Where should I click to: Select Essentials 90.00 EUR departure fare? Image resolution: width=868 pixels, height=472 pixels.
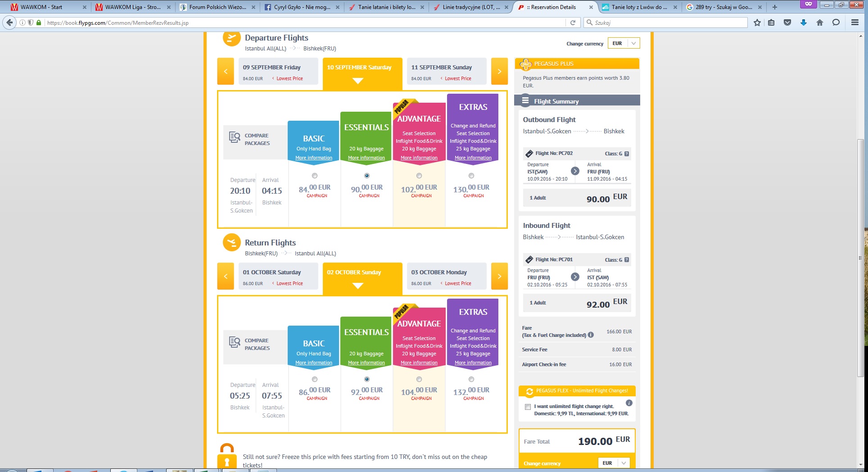tap(367, 176)
